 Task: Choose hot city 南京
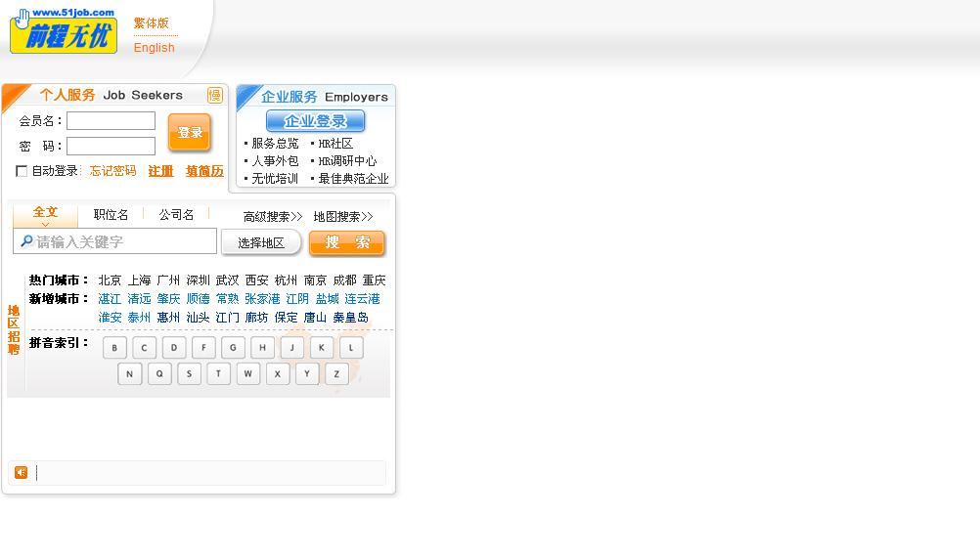click(x=316, y=280)
